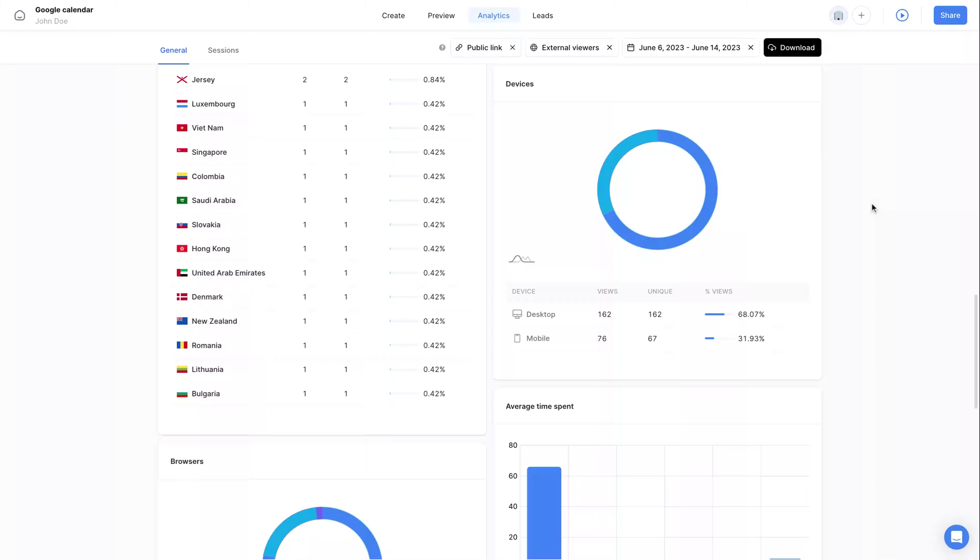Click the Download button
This screenshot has height=560, width=980.
792,47
